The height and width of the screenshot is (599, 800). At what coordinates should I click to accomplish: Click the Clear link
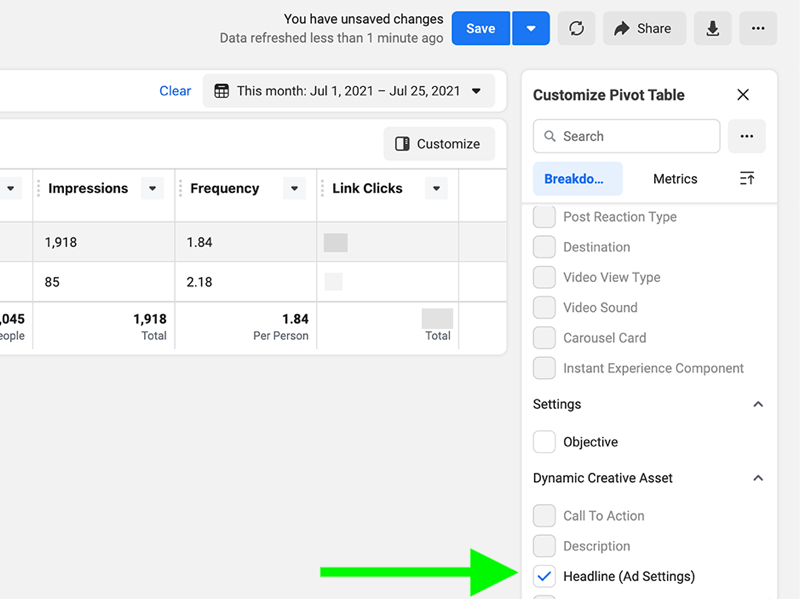(x=175, y=91)
